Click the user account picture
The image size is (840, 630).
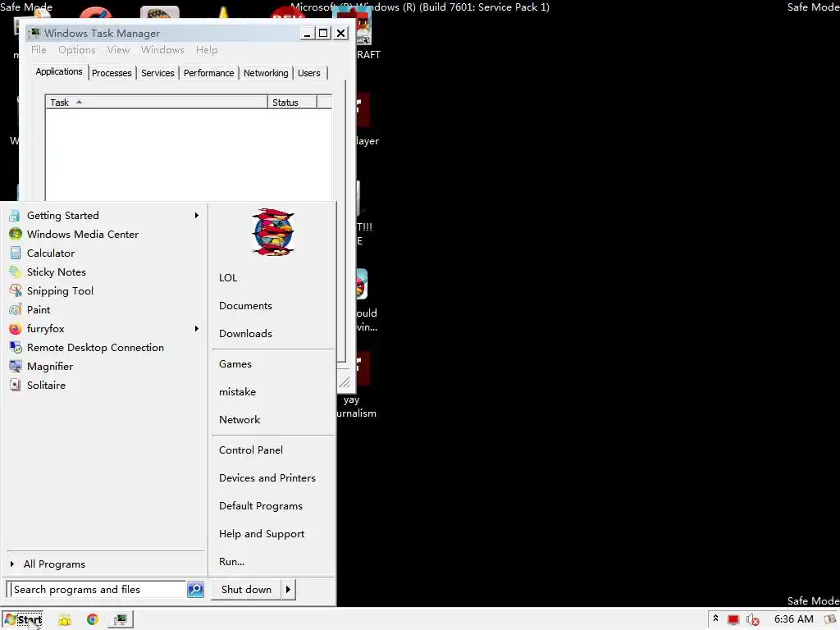[x=272, y=232]
